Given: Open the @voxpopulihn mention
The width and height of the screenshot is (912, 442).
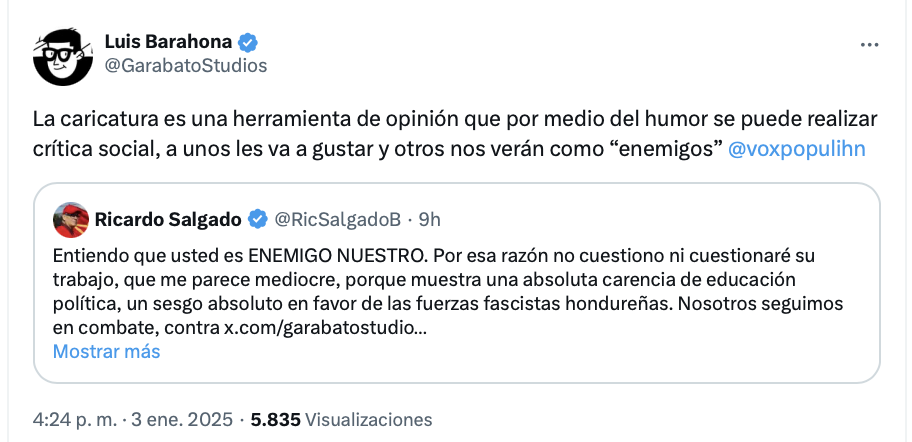Looking at the screenshot, I should coord(797,149).
